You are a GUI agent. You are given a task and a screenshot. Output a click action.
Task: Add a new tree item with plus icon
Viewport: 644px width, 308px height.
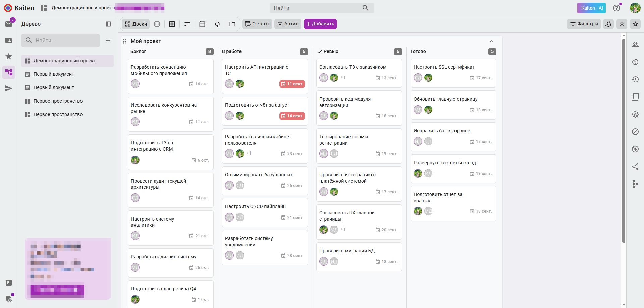pyautogui.click(x=108, y=40)
